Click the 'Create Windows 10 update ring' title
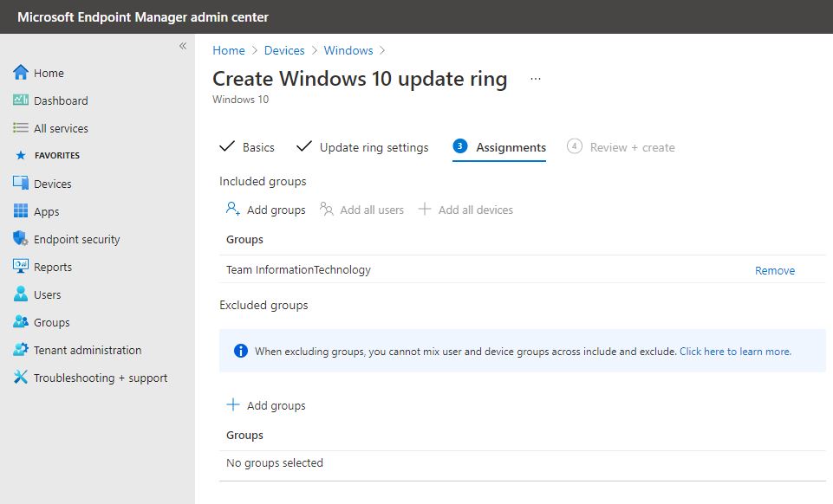The width and height of the screenshot is (833, 504). tap(360, 79)
